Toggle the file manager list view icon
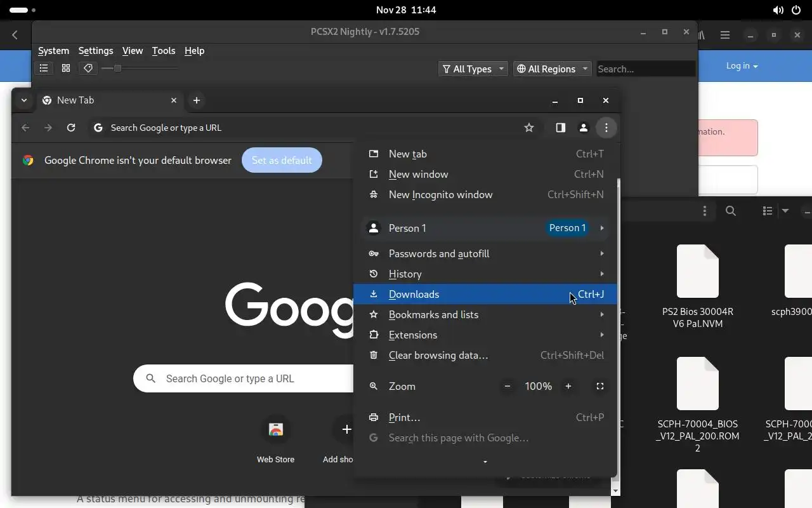Image resolution: width=812 pixels, height=508 pixels. [768, 211]
